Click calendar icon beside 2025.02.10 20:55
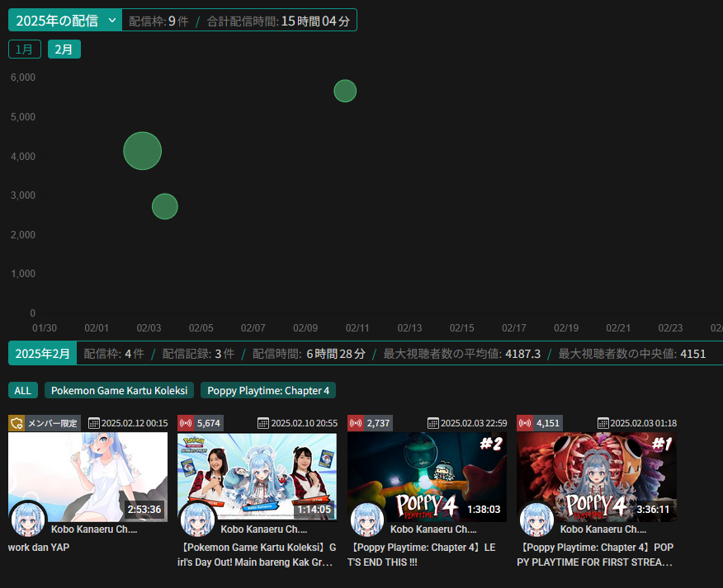 (263, 423)
